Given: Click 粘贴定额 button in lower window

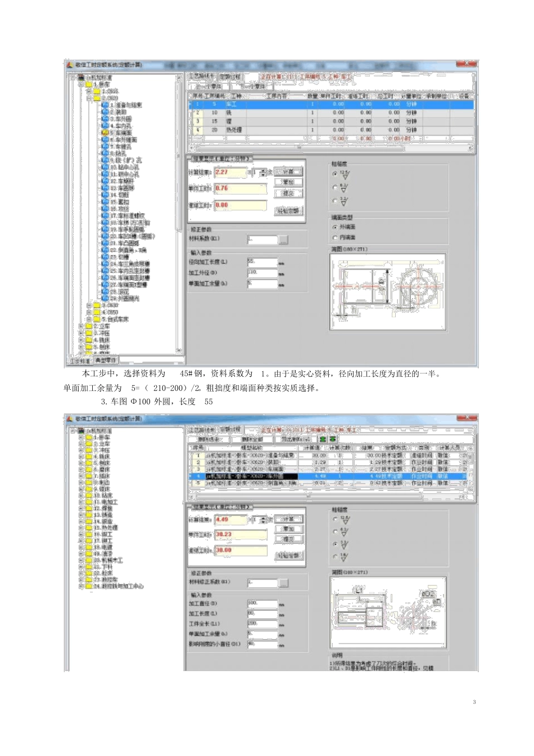Looking at the screenshot, I should tap(289, 556).
